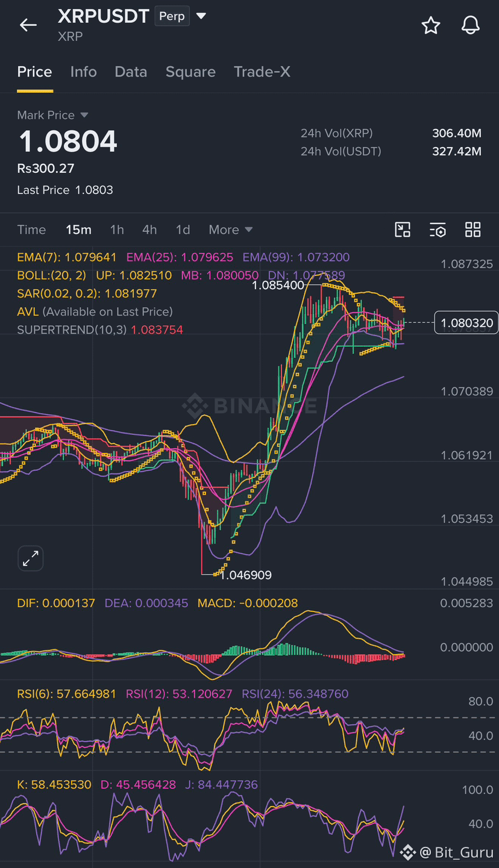Viewport: 499px width, 868px height.
Task: Tap the 1.085400 high price marker
Action: [278, 286]
